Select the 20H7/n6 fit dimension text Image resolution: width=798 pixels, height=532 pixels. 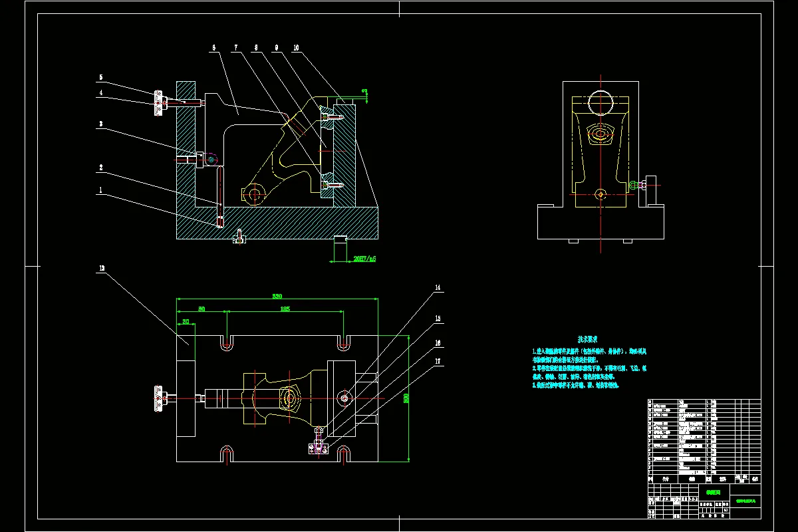pyautogui.click(x=365, y=258)
